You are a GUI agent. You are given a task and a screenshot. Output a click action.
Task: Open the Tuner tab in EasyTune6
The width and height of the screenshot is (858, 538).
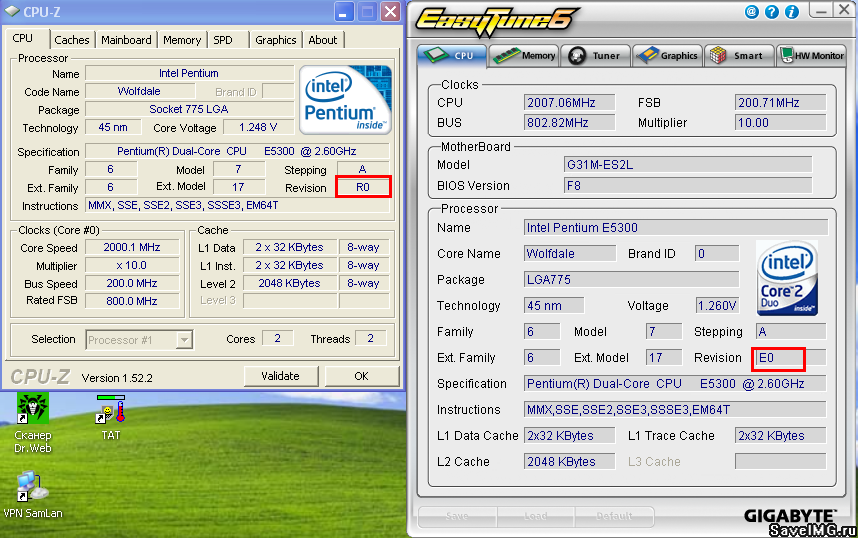click(596, 56)
